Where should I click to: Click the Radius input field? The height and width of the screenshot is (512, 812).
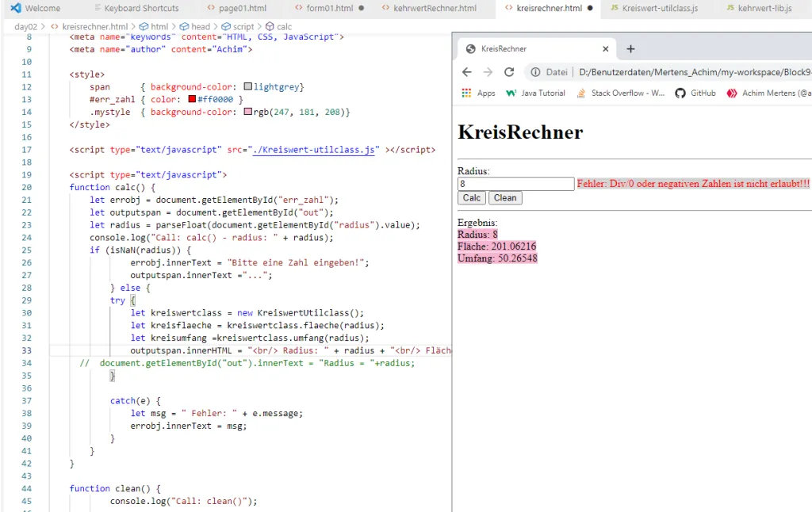[515, 184]
